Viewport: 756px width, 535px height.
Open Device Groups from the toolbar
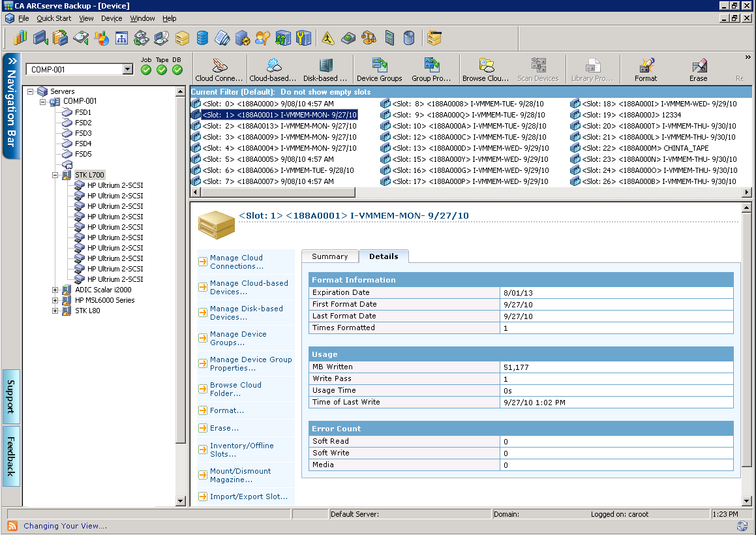point(379,69)
